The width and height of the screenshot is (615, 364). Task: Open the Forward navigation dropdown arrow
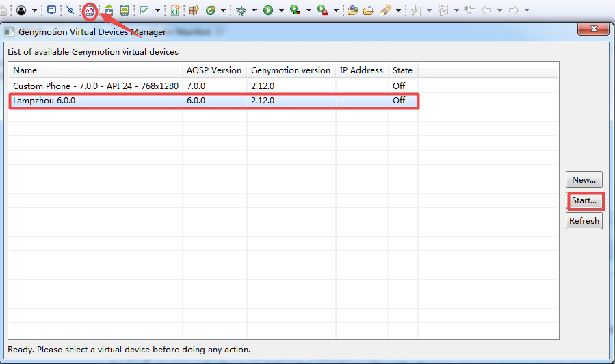click(x=527, y=10)
